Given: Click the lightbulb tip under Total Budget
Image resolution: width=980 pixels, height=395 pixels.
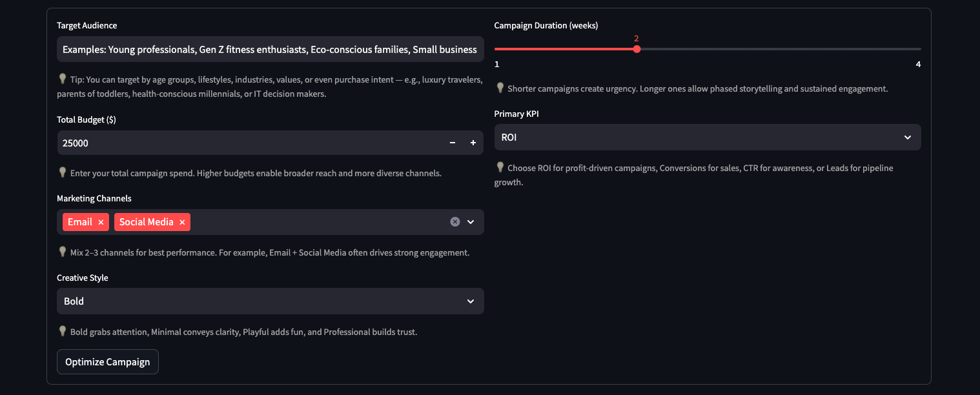Looking at the screenshot, I should coord(63,172).
